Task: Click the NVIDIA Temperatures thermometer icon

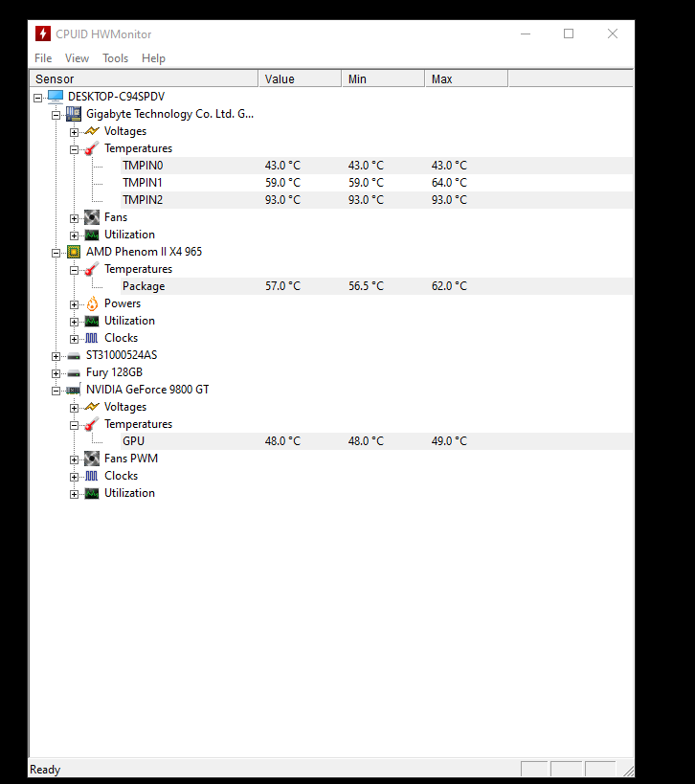Action: 92,424
